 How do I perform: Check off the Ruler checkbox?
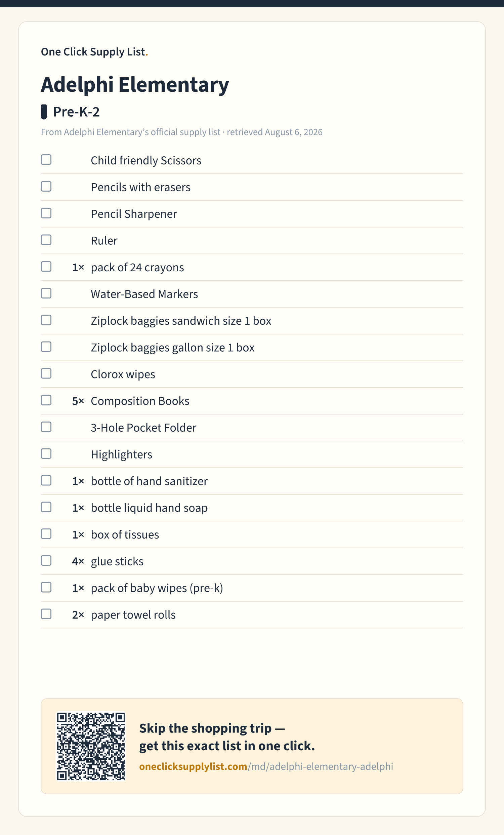[46, 240]
